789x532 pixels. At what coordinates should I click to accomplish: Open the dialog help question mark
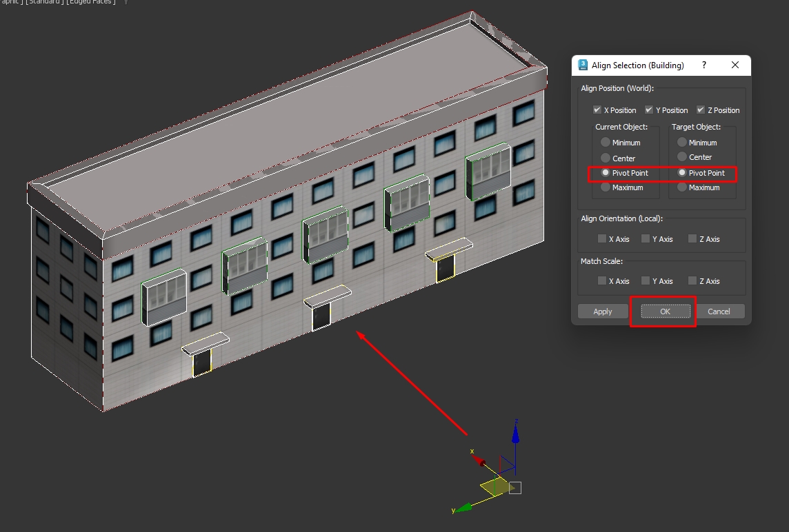click(x=704, y=65)
